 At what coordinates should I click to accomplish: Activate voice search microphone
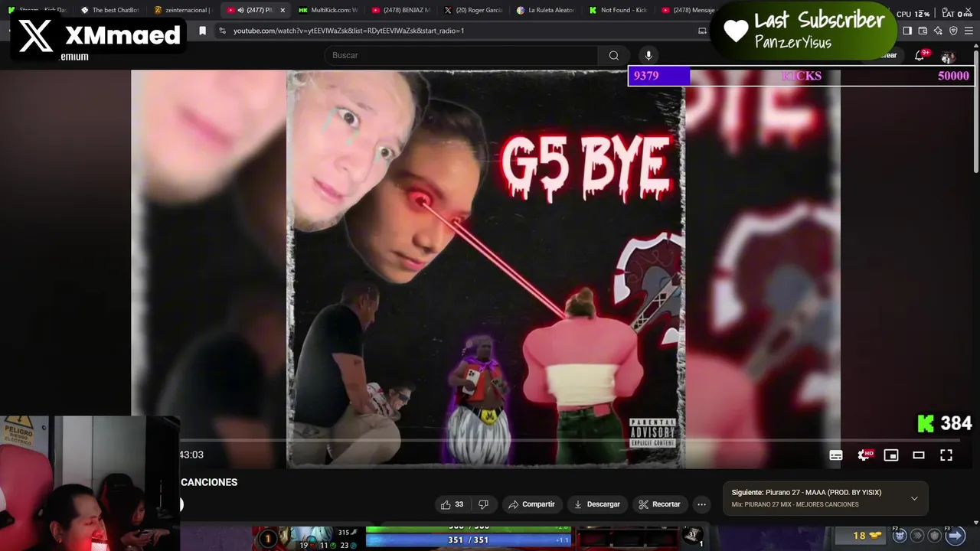(x=648, y=55)
